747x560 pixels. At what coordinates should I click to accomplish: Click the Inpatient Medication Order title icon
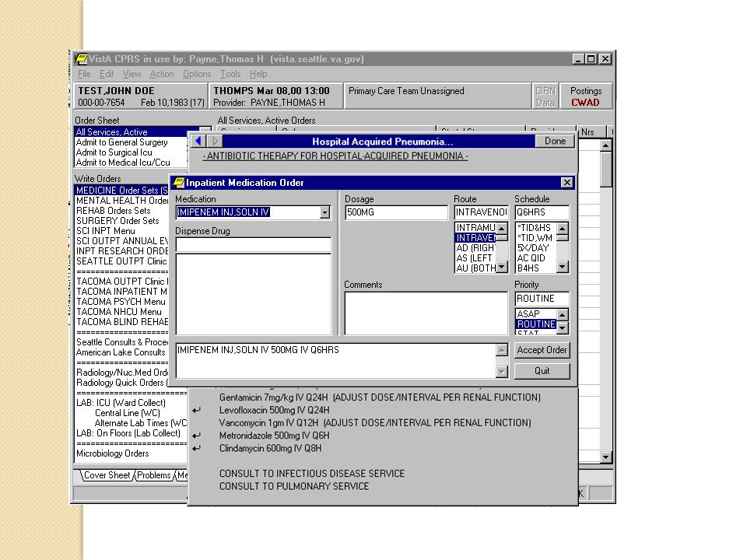point(179,182)
